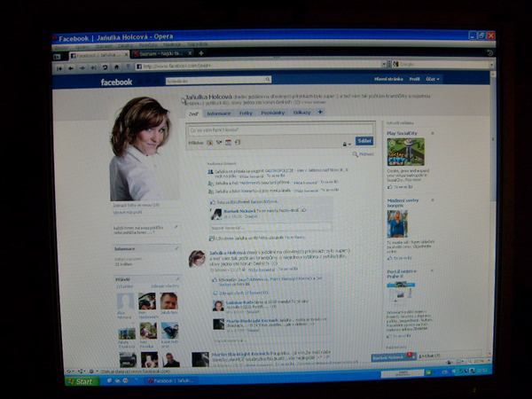The height and width of the screenshot is (399, 532).
Task: Open the Chat bar at bottom right
Action: 450,356
